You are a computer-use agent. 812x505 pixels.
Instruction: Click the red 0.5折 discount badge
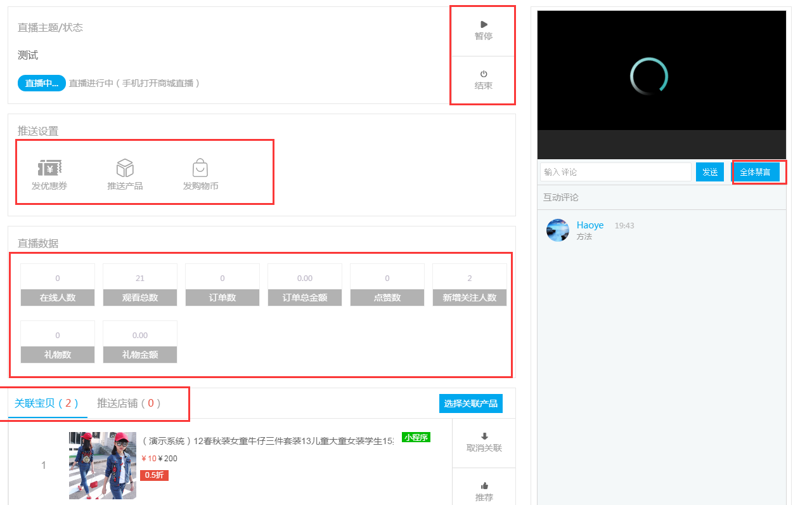click(154, 475)
